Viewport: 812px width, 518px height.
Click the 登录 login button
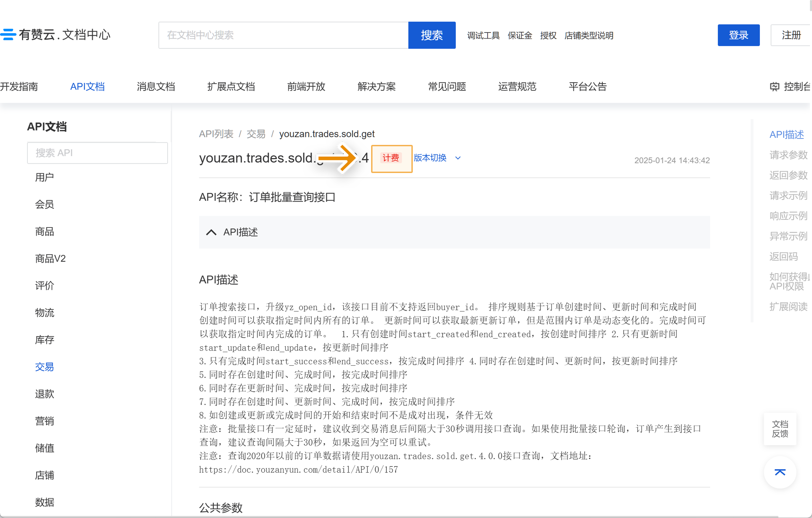(x=739, y=35)
